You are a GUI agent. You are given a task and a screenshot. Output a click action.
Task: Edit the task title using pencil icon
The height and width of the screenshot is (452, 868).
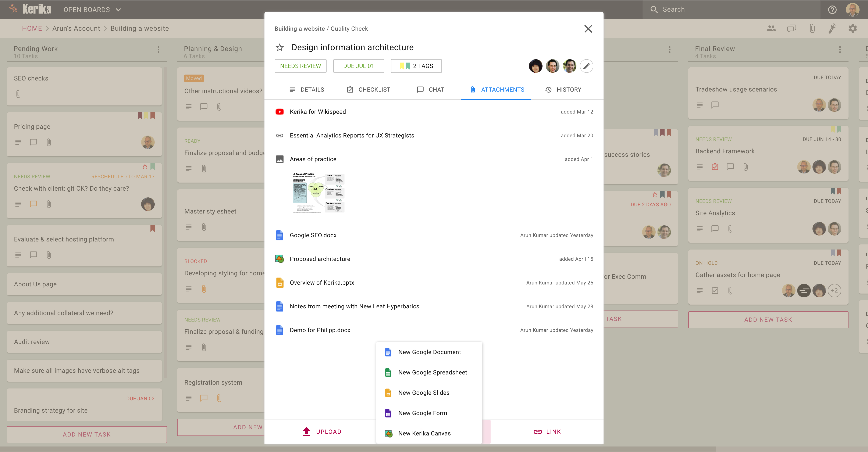click(586, 66)
